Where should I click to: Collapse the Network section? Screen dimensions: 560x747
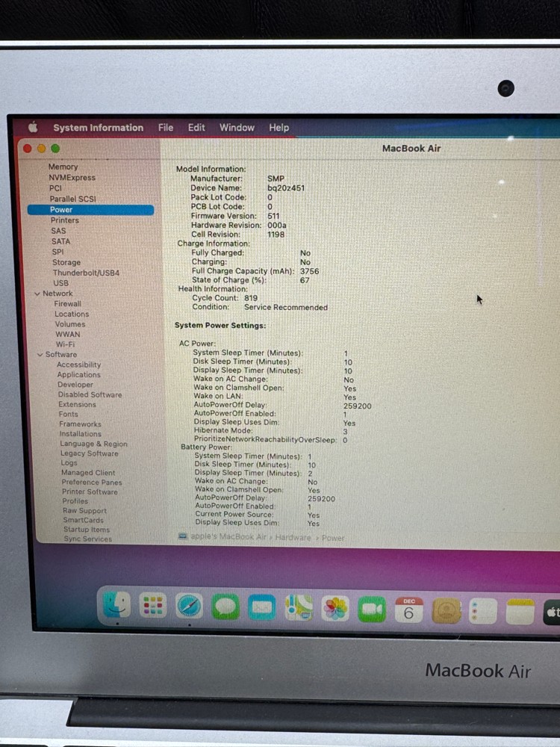37,294
